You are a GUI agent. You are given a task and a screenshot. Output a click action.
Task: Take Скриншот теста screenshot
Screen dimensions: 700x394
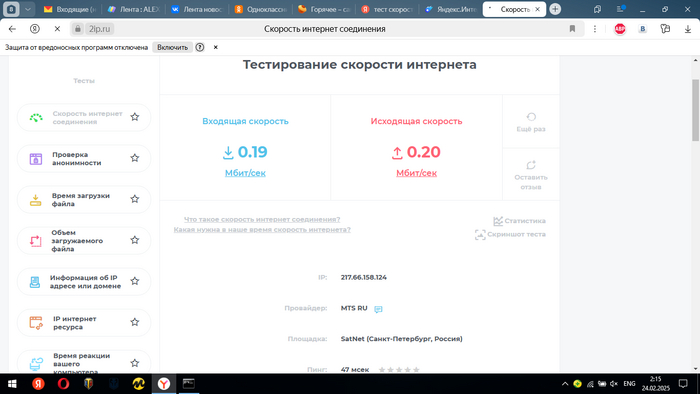(480, 235)
